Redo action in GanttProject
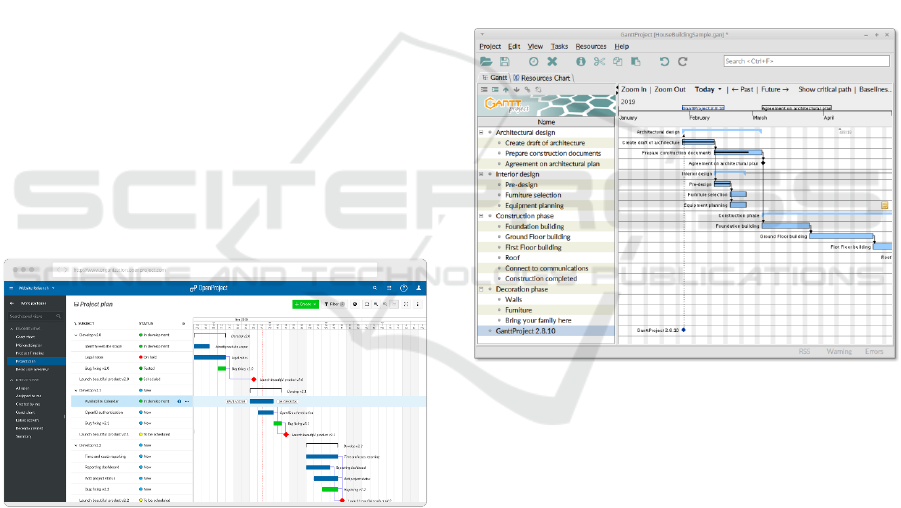Viewport: 901px width, 508px height. [683, 61]
